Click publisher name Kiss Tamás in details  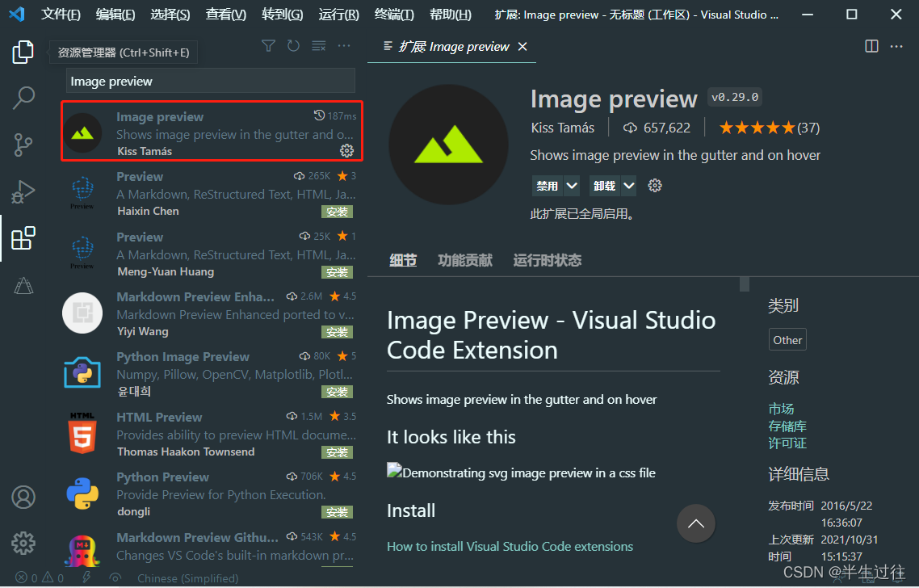(563, 128)
